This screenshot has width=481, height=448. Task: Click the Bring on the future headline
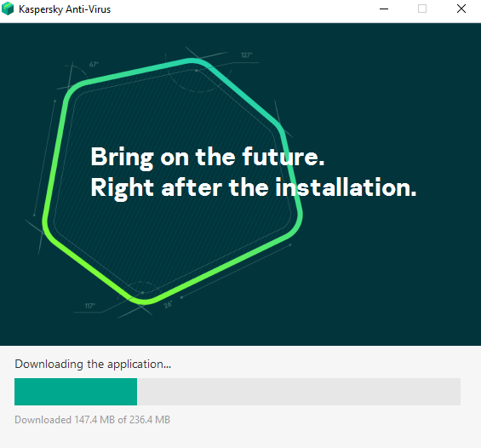208,158
